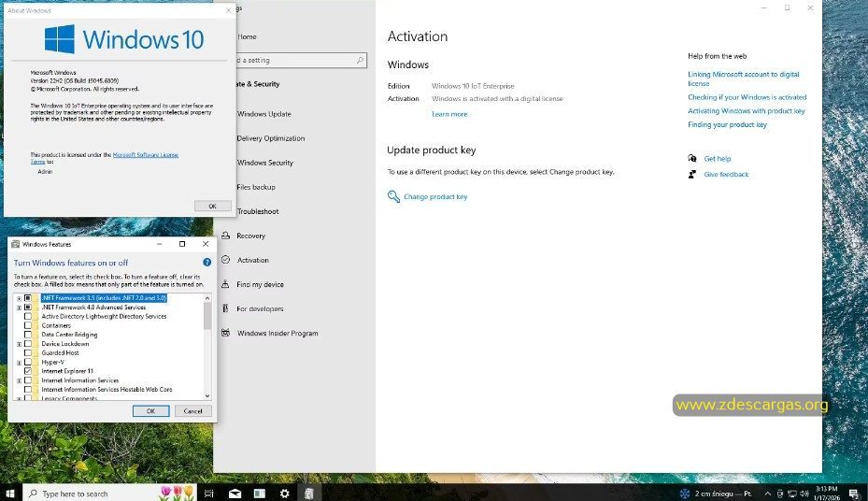
Task: Go to the Windows Security page
Action: (x=265, y=163)
